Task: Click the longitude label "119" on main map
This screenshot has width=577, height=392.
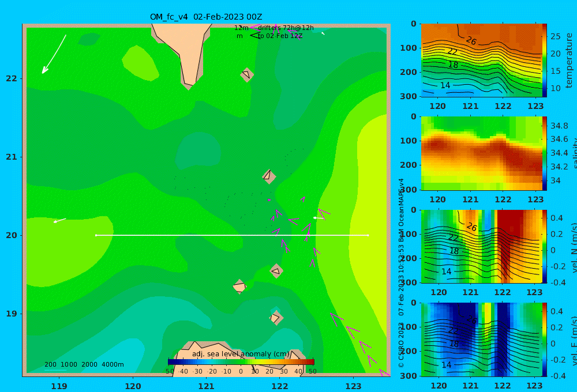Action: [x=59, y=386]
